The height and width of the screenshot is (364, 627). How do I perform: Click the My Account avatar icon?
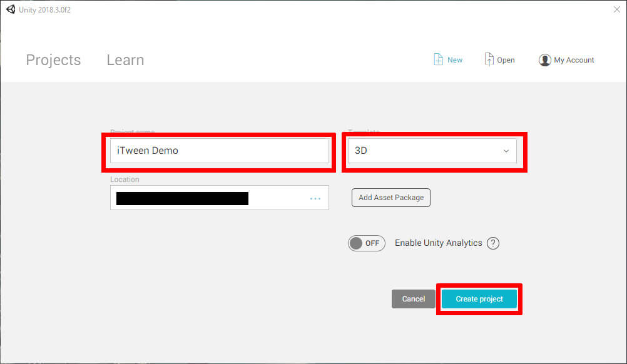coord(544,60)
